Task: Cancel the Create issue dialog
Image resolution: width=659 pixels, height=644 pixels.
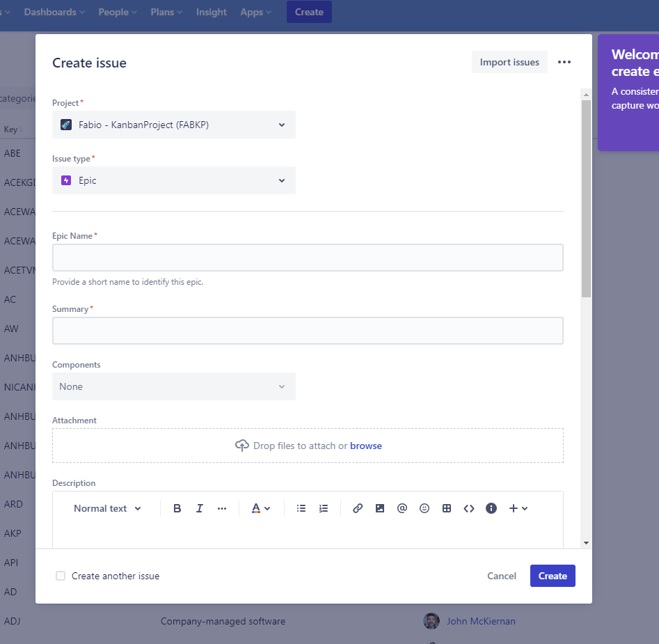Action: point(502,576)
